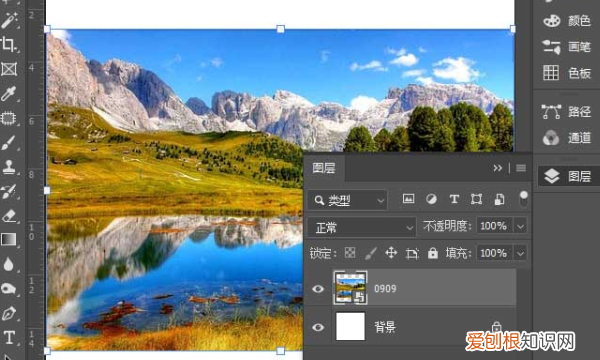Select the Crop tool

(9, 44)
